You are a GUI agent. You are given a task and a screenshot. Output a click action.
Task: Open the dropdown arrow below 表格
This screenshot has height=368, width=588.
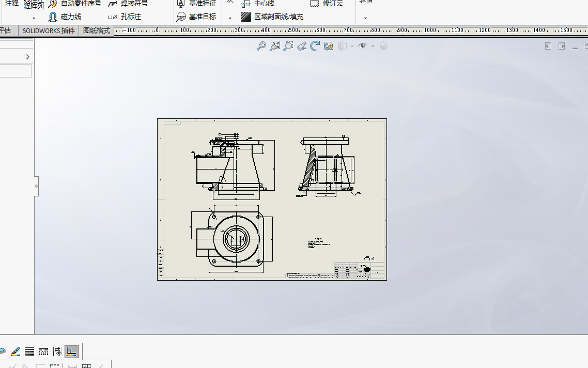pos(366,18)
